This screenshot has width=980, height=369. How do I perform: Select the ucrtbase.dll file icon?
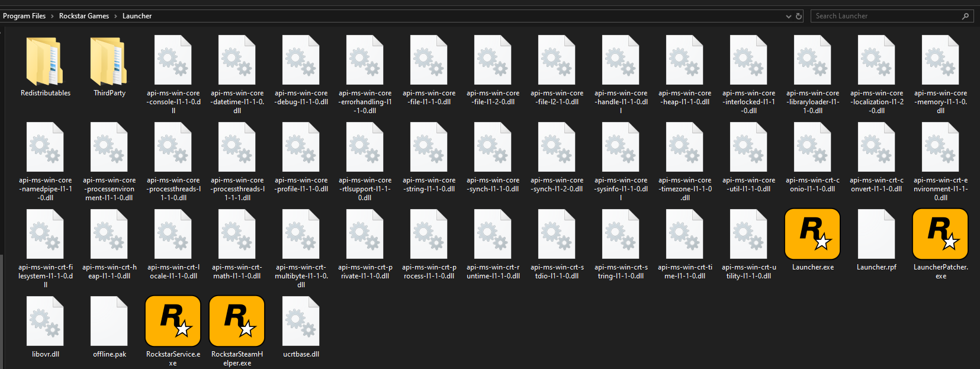coord(301,321)
